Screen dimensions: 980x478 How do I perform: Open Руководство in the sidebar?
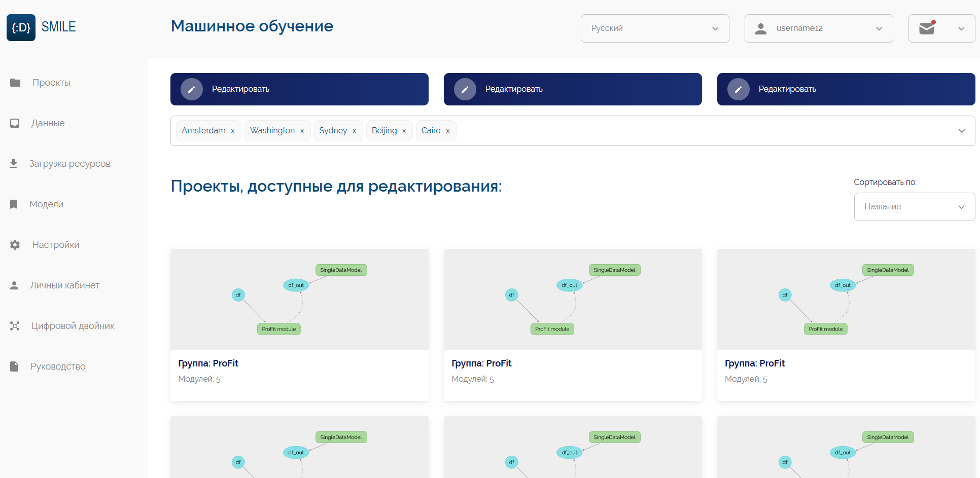pyautogui.click(x=58, y=366)
